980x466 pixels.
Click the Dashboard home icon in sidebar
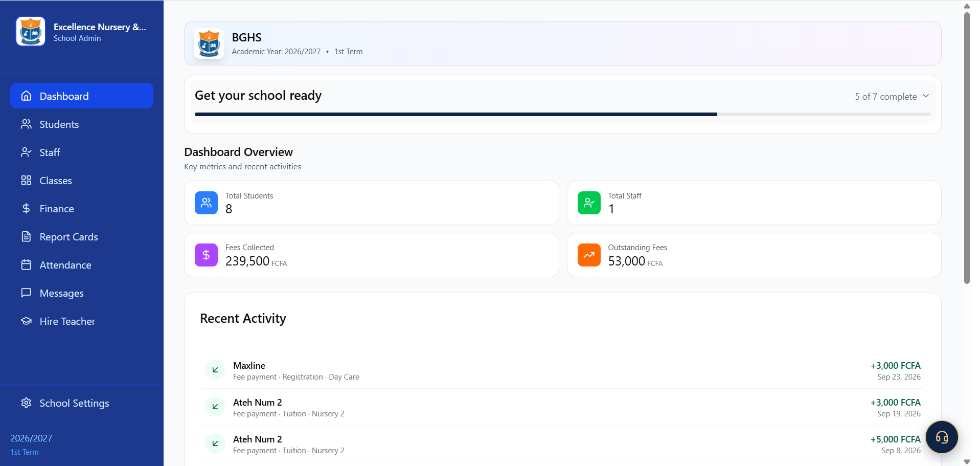point(26,96)
